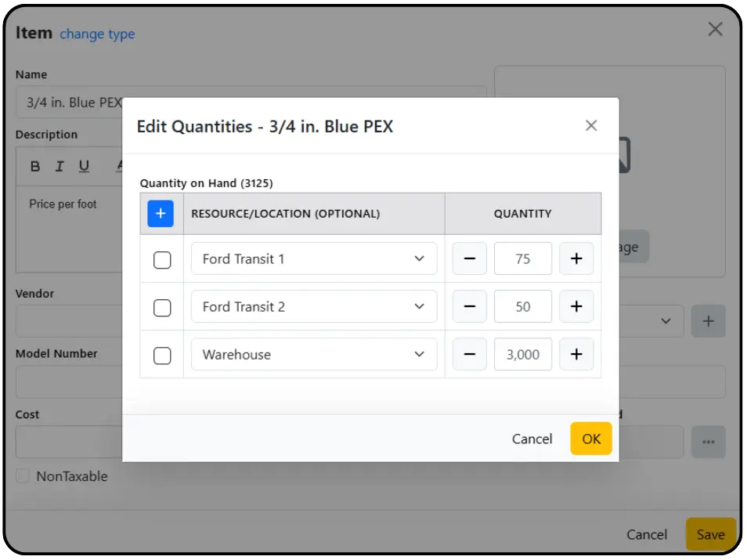Image resolution: width=747 pixels, height=560 pixels.
Task: Enable the NonTaxable checkbox
Action: [x=24, y=476]
